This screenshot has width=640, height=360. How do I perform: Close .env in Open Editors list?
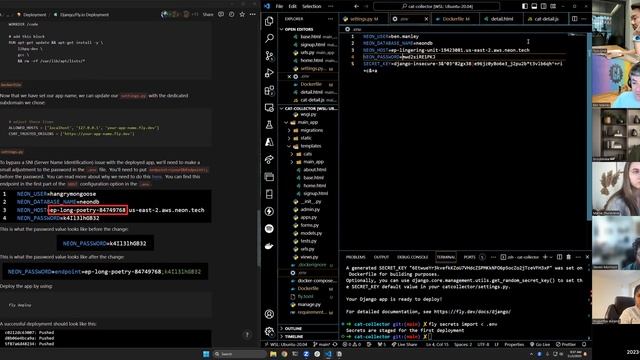(x=289, y=76)
